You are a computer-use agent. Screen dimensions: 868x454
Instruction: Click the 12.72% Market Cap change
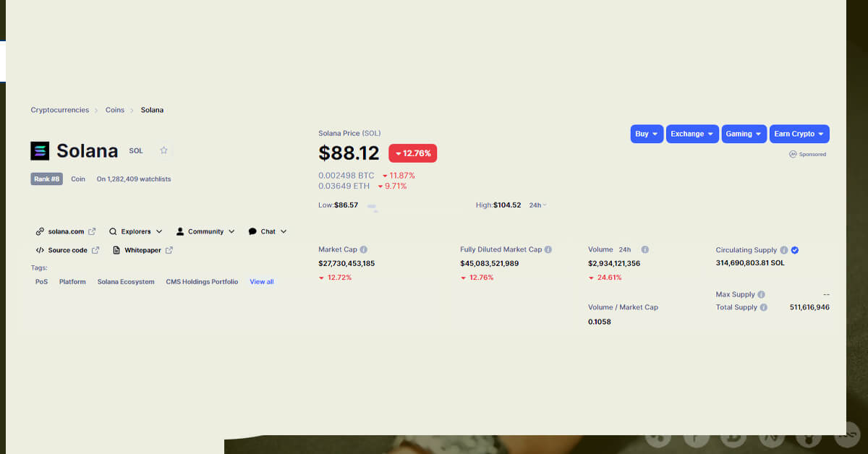pos(336,278)
